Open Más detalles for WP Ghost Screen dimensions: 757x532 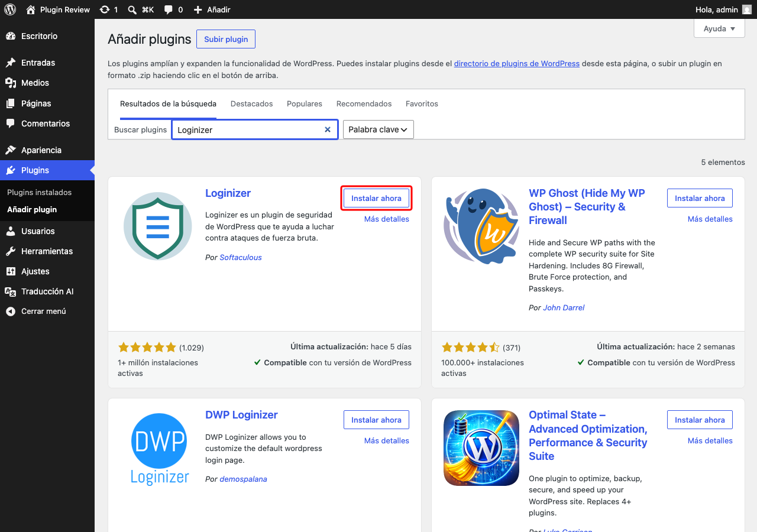710,219
